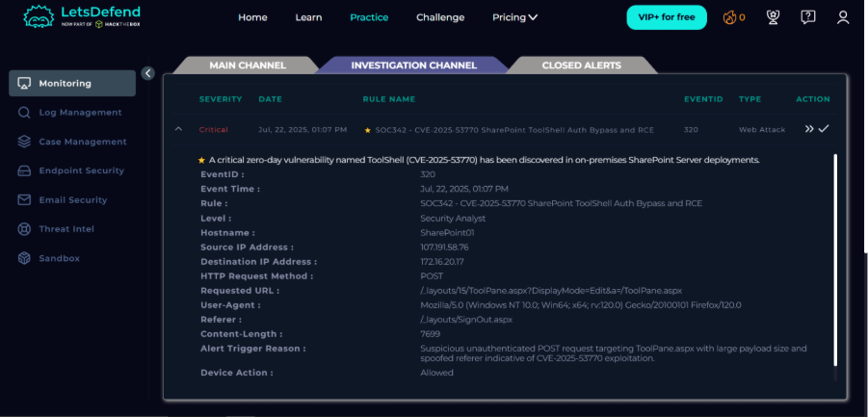Click the checkmark close-alert icon

point(824,129)
